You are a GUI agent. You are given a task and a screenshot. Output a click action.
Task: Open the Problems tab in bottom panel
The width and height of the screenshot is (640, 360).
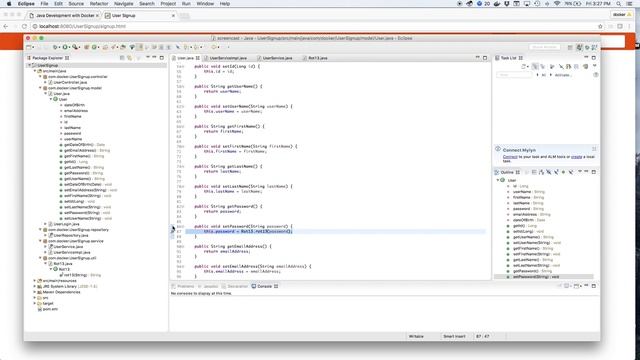[183, 286]
